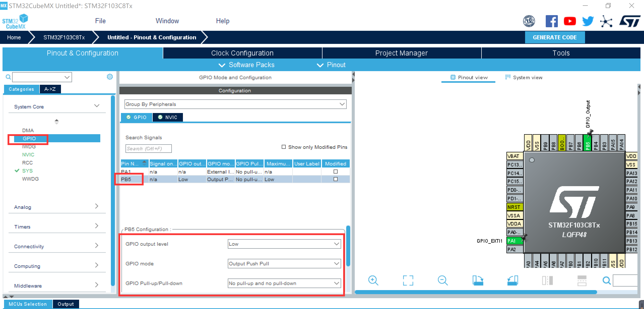Click the categories settings gear icon

[110, 77]
